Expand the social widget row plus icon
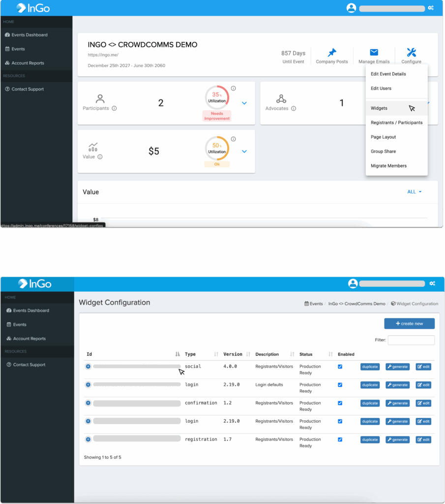 pos(88,366)
